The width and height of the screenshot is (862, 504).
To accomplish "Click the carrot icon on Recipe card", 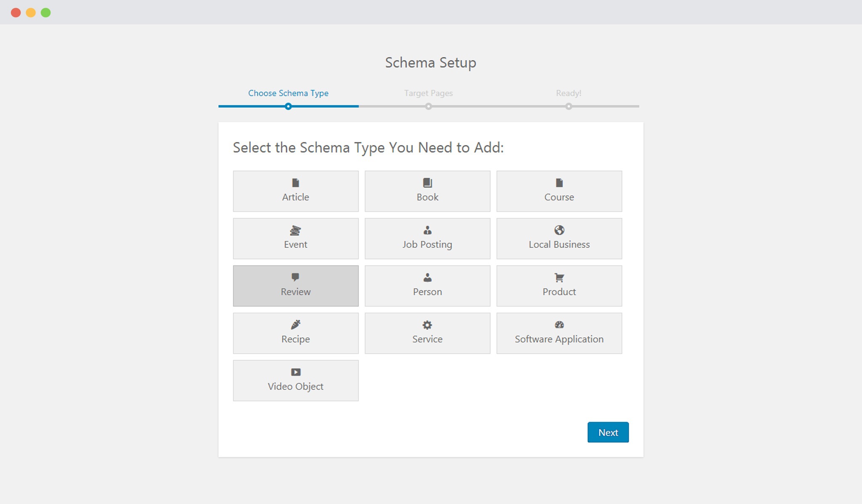I will point(295,325).
